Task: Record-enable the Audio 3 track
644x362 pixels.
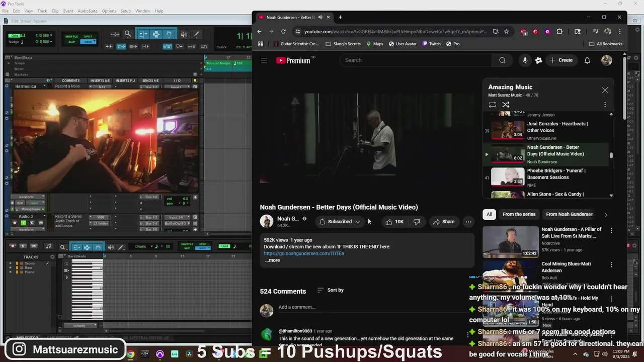Action: coord(14,223)
